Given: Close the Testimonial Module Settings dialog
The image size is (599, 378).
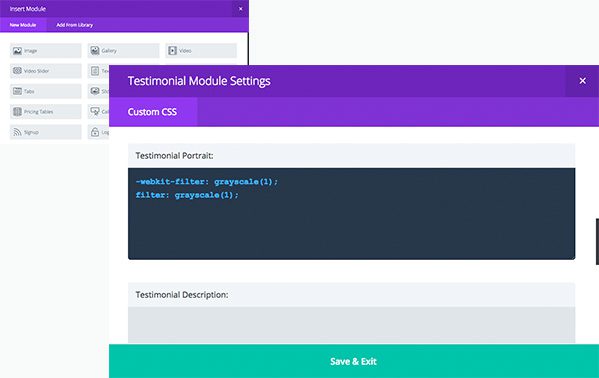Looking at the screenshot, I should [582, 81].
